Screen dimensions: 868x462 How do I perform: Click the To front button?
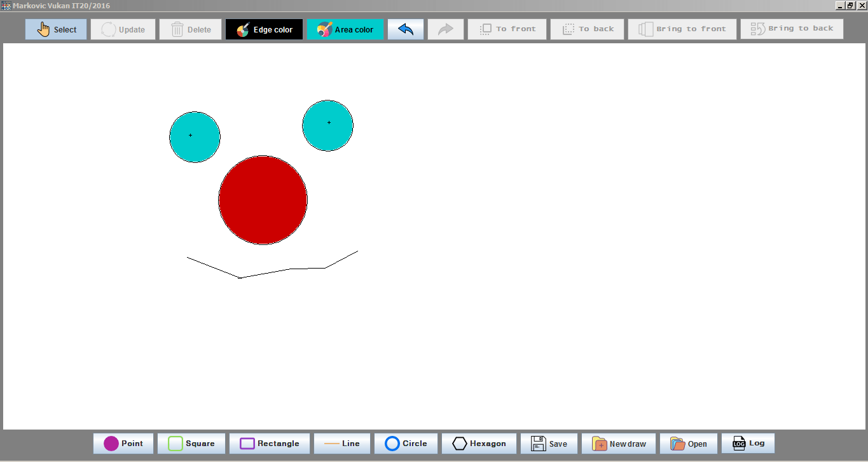click(507, 29)
